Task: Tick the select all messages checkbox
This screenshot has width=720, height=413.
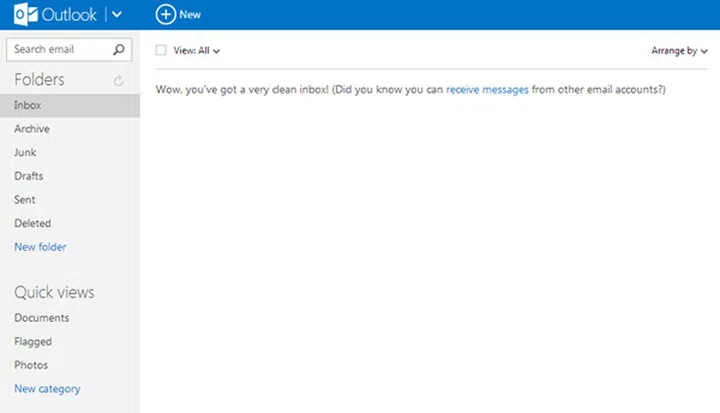Action: coord(161,50)
